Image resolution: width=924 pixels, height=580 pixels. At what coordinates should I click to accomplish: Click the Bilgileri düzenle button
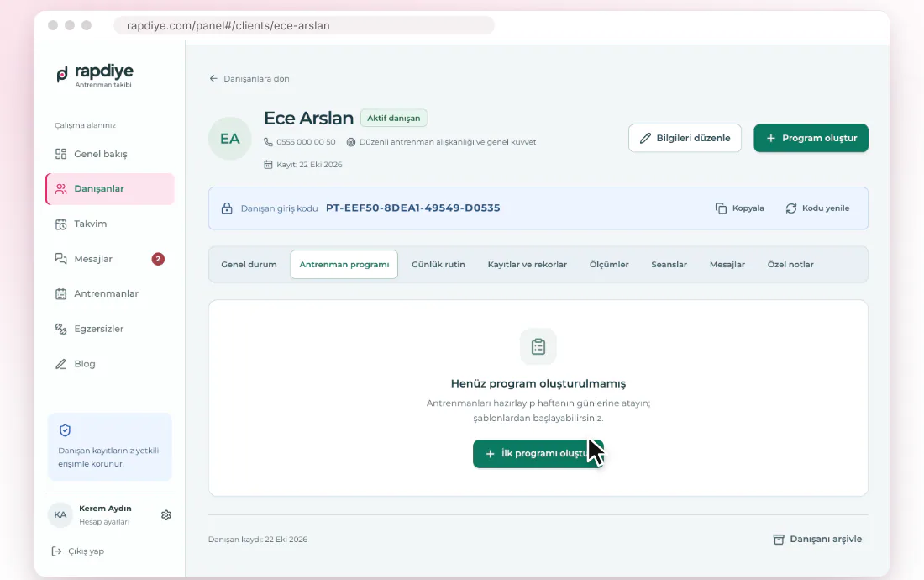click(x=685, y=138)
